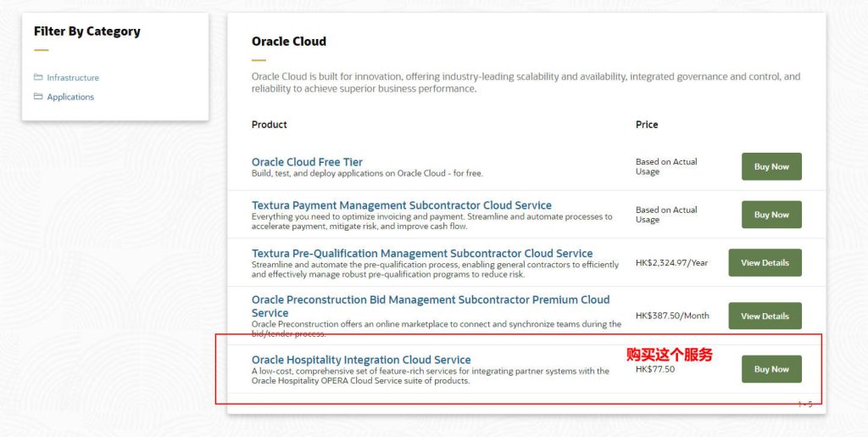Screen dimensions: 868x437
Task: Open the Oracle Cloud Free Tier product
Action: point(307,162)
